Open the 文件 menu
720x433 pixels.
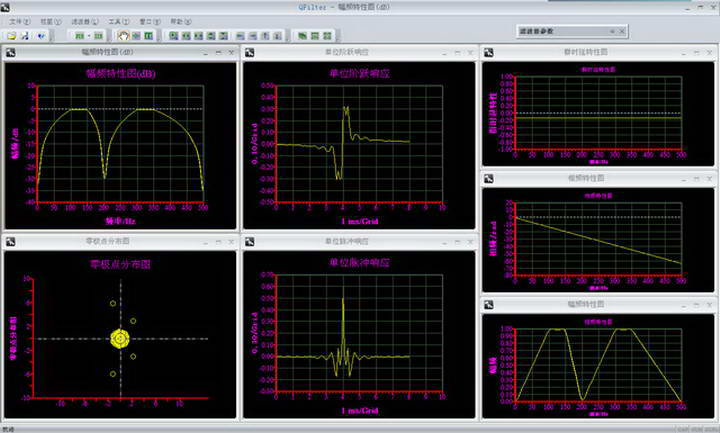(x=17, y=20)
